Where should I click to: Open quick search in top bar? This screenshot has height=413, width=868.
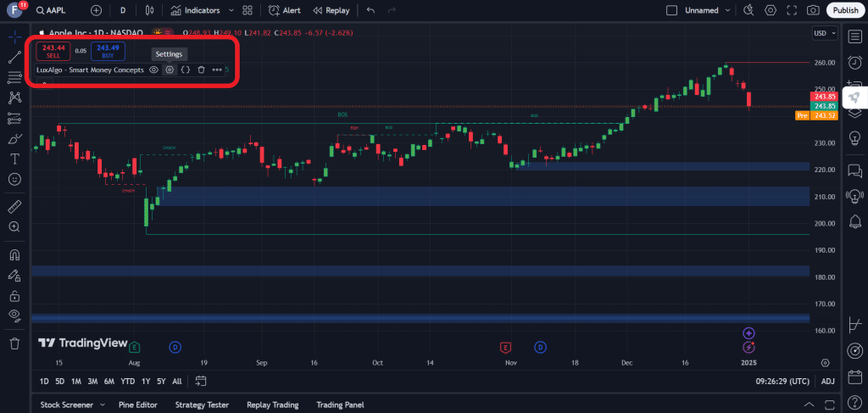coord(748,10)
